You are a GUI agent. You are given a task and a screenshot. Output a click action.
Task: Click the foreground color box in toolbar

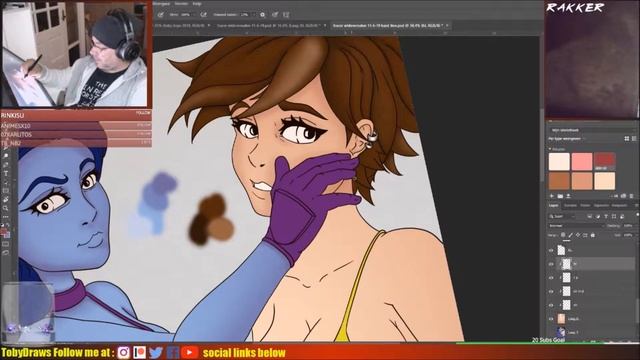tap(4, 232)
